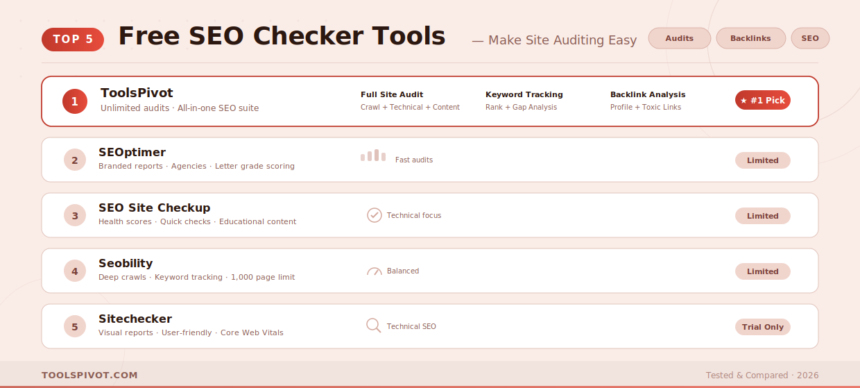Click the Full Site Audit heading
The width and height of the screenshot is (860, 388).
392,94
